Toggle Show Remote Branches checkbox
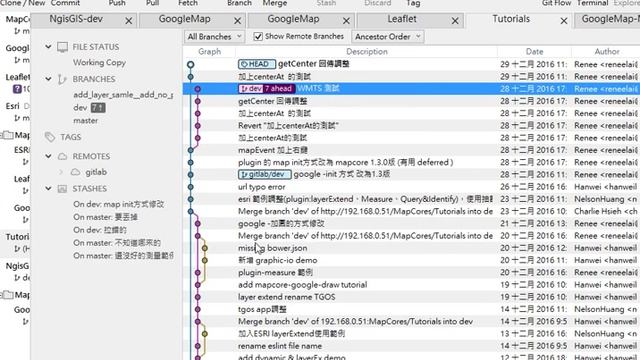The image size is (640, 360). click(x=258, y=37)
